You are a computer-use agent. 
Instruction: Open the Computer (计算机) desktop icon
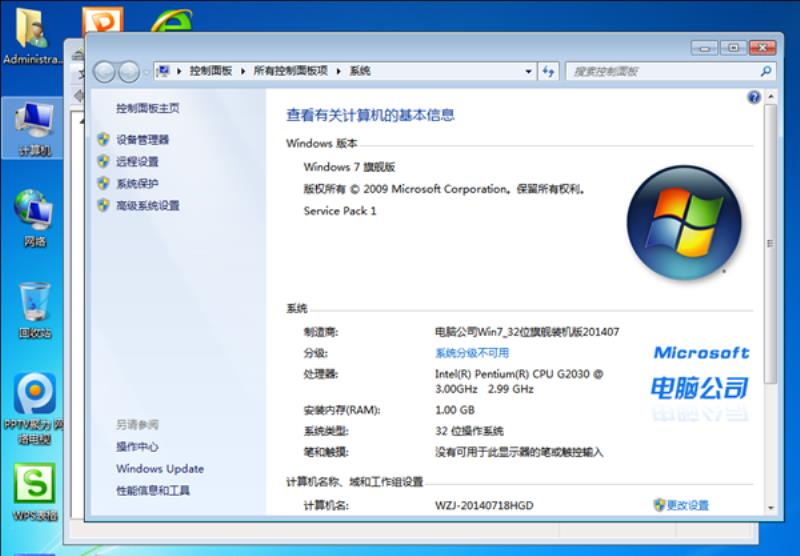click(x=34, y=129)
